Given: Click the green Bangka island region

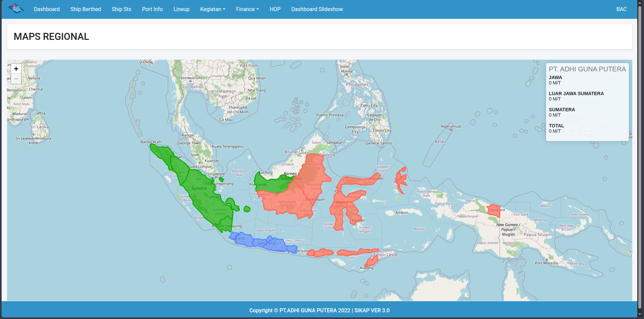Looking at the screenshot, I should [x=231, y=204].
